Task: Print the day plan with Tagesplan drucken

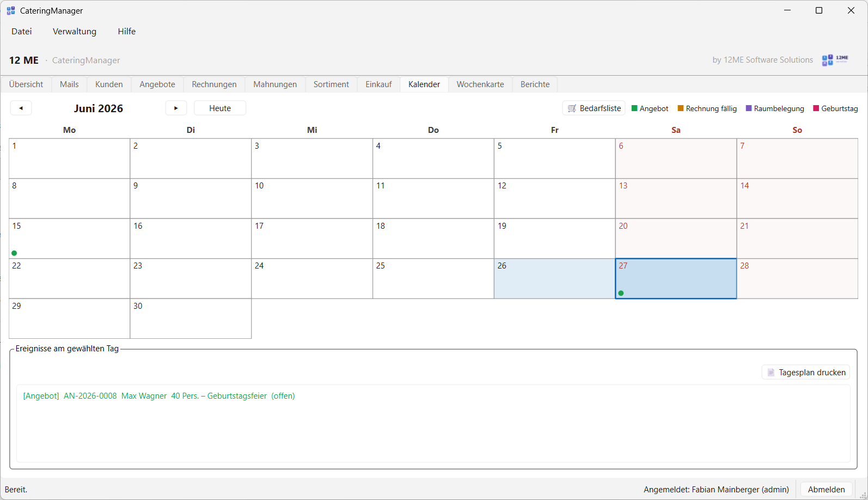Action: (806, 372)
